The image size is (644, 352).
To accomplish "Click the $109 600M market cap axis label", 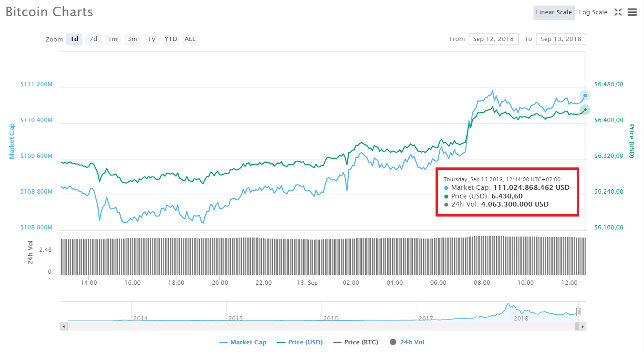I will tap(36, 156).
